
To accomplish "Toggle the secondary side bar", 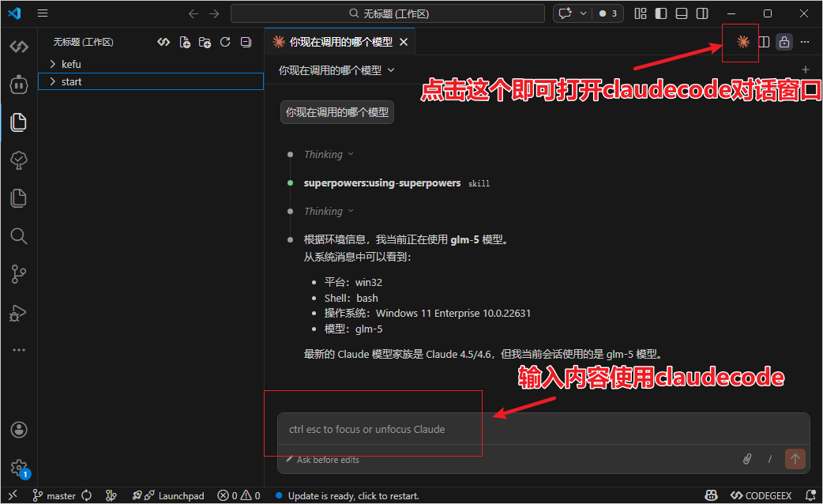I will (701, 13).
